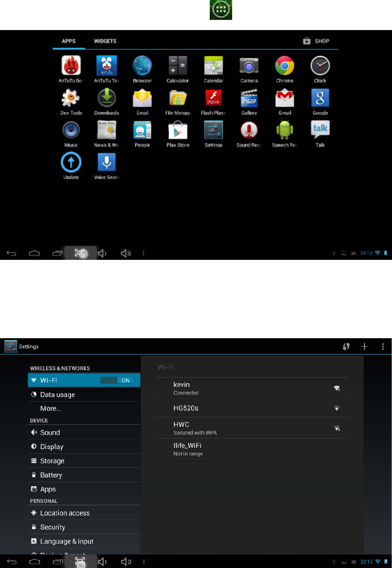Select the HWC network secured with WPA
The width and height of the screenshot is (392, 568).
252,428
